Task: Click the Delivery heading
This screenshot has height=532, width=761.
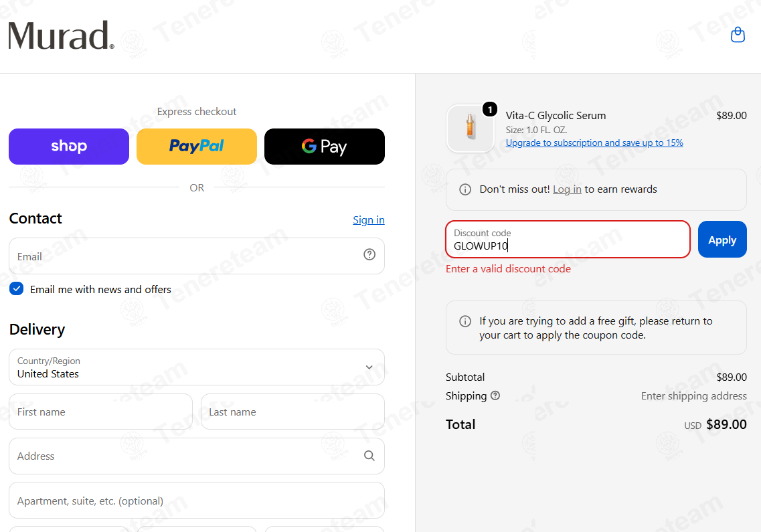Action: point(37,330)
